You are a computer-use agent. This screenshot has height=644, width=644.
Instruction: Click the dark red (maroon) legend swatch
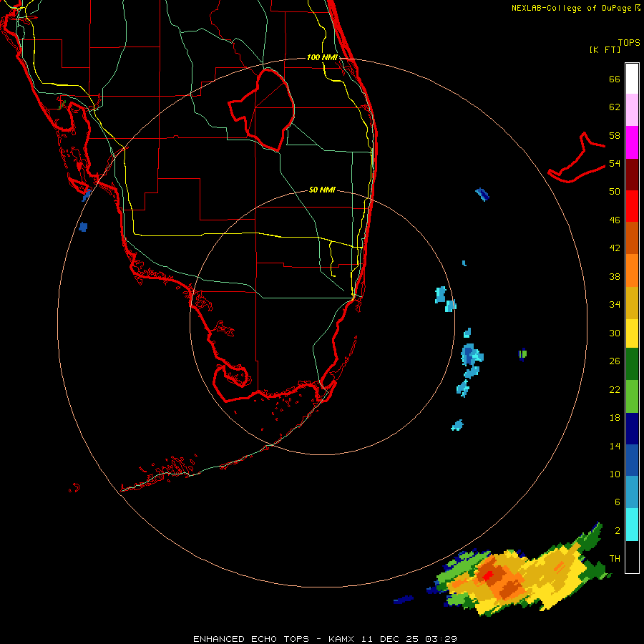632,175
